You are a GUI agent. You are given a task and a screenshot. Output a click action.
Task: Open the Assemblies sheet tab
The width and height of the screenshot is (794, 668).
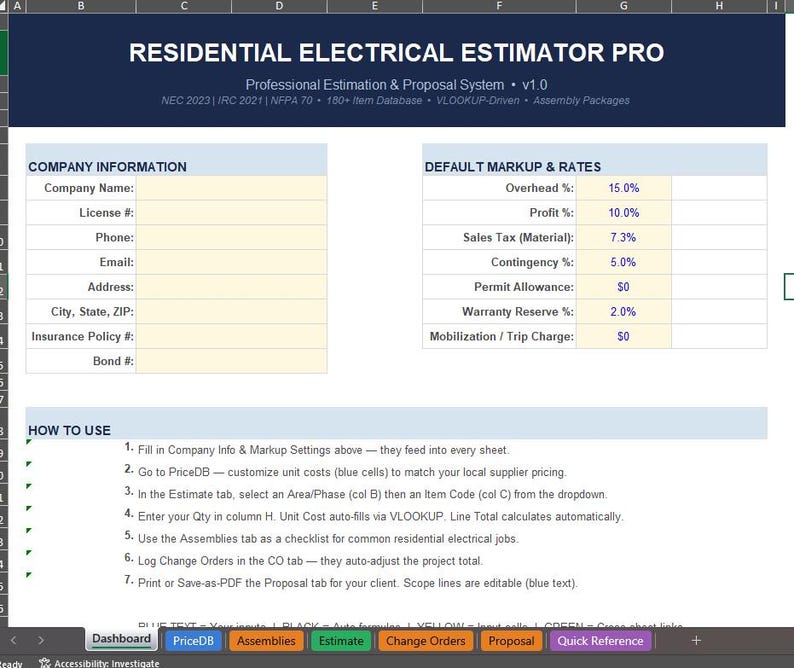tap(266, 641)
